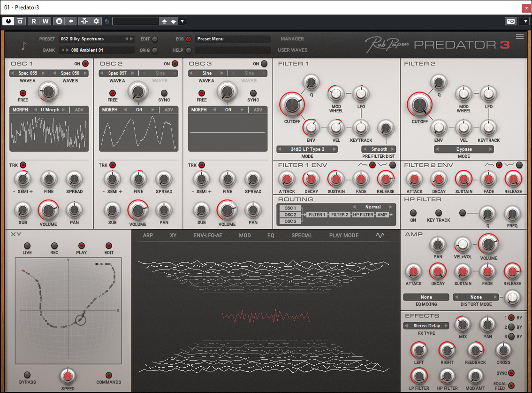Enable Read automation with the R button

[34, 21]
